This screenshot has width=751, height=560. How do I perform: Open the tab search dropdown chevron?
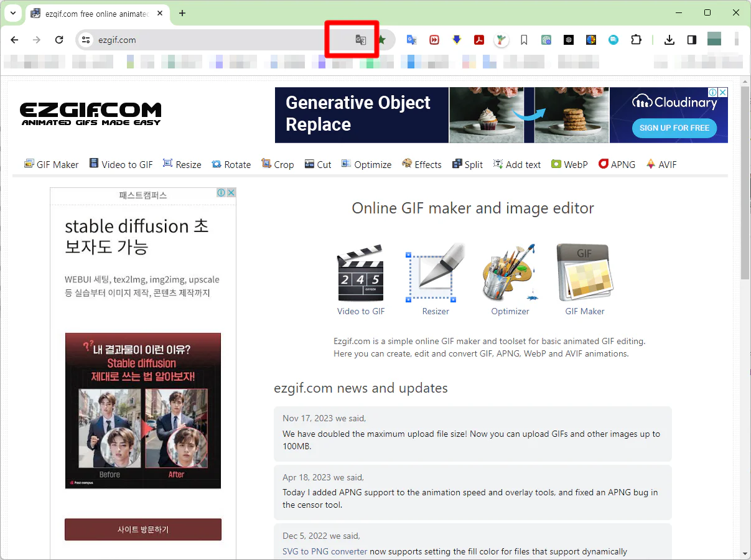pos(13,13)
